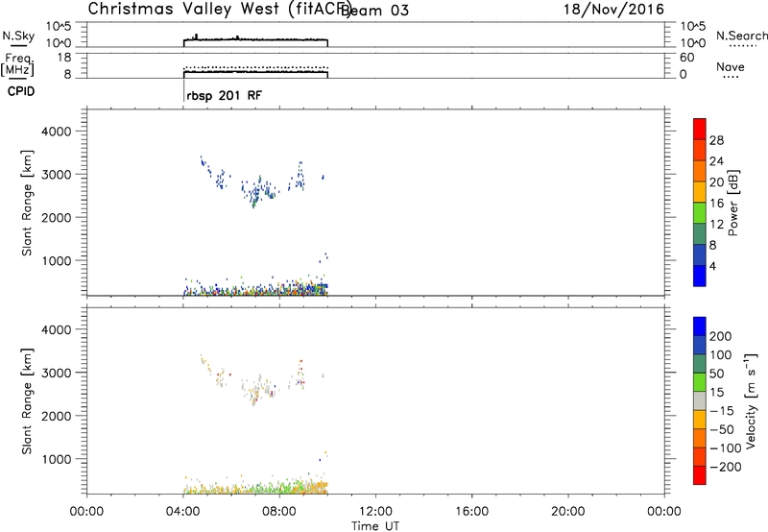This screenshot has width=768, height=532.
Task: Select the Velocity colorbar segment between -15 and -50
Action: (x=700, y=420)
